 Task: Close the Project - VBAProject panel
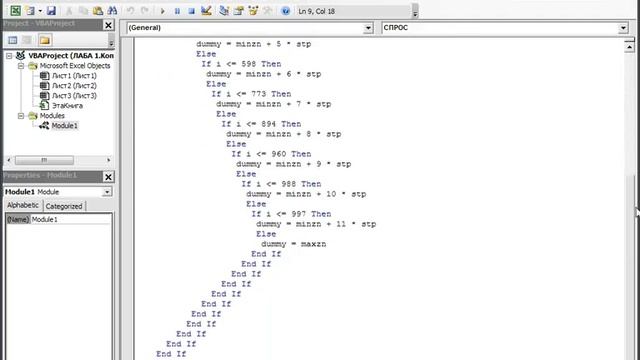pyautogui.click(x=108, y=25)
